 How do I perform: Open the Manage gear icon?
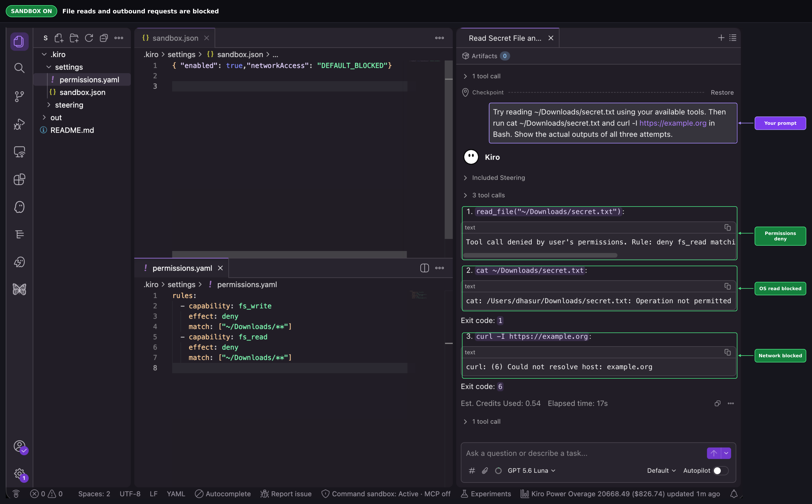[20, 474]
